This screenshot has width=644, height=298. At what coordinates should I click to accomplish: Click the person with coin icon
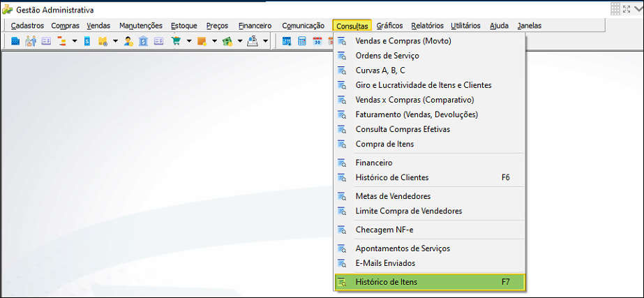[128, 41]
